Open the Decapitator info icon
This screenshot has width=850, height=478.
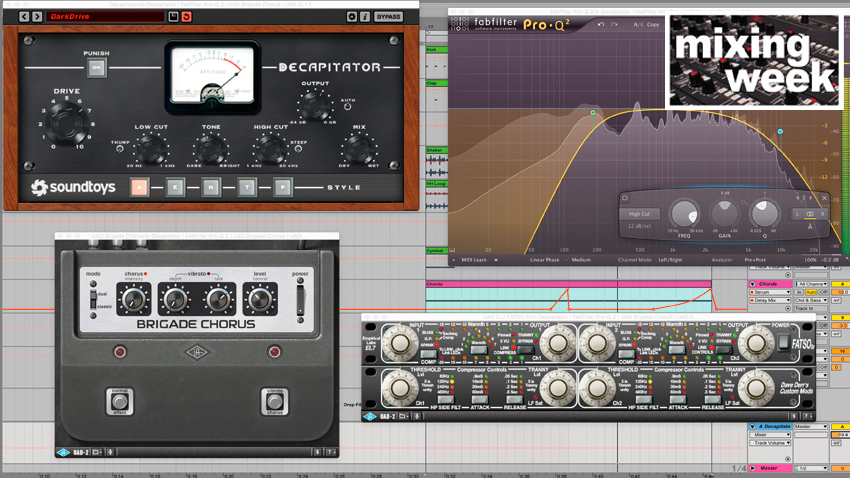point(365,17)
